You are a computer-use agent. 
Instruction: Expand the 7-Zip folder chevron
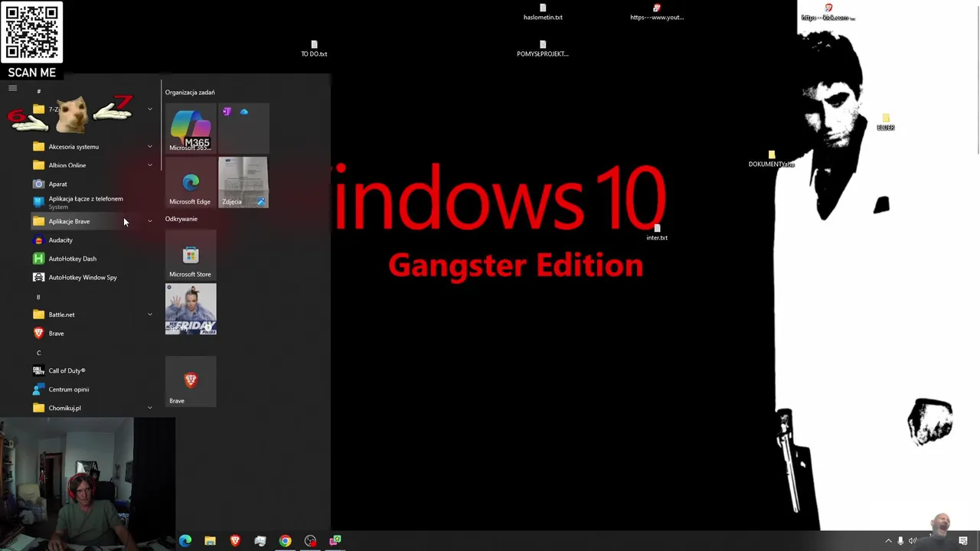point(149,109)
